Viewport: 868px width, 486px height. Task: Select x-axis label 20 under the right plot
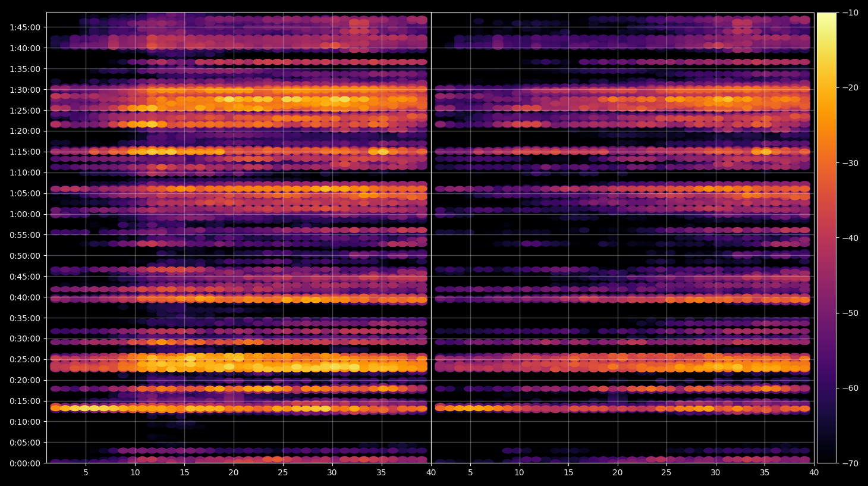[x=618, y=473]
